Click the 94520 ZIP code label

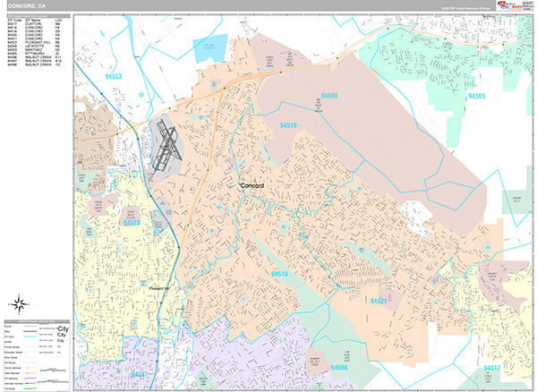(x=328, y=95)
